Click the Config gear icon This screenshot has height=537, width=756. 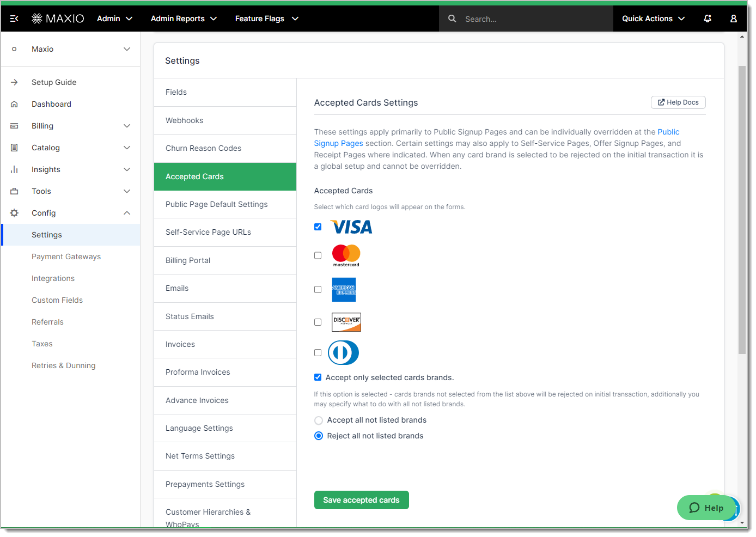(15, 213)
